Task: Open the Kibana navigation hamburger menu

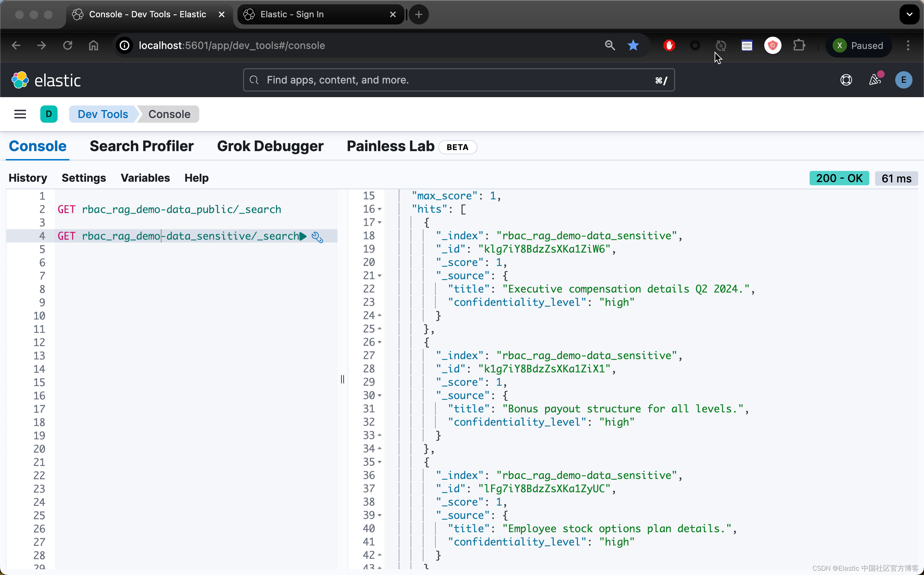Action: 20,114
